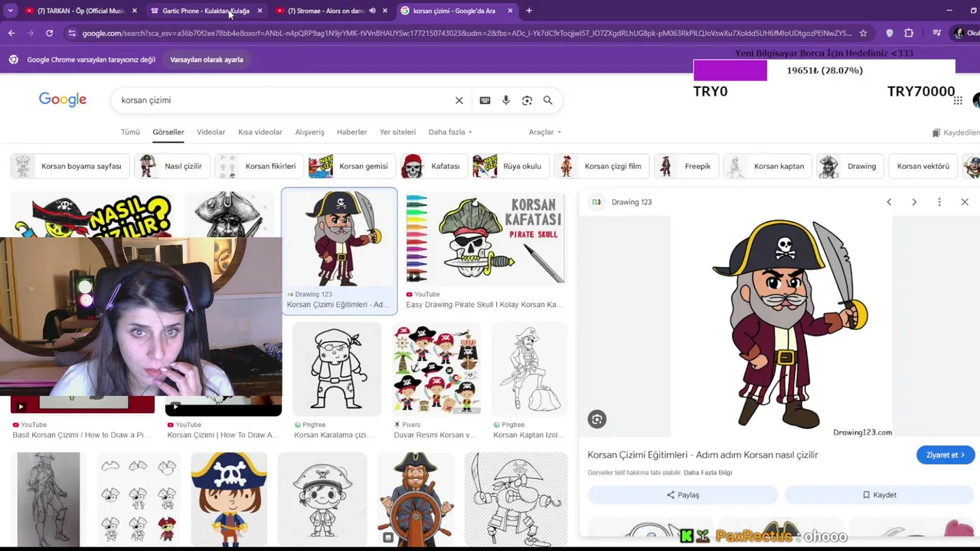
Task: Open the Korsan Çizimi Eğitimleri title link
Action: click(x=703, y=455)
